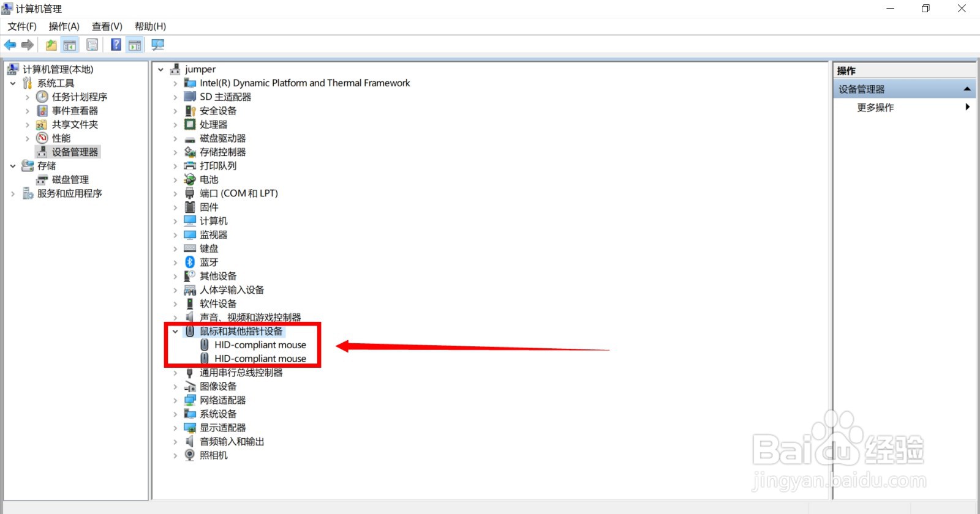Viewport: 980px width, 514px height.
Task: Select the firmware (固件) entry
Action: tap(209, 207)
